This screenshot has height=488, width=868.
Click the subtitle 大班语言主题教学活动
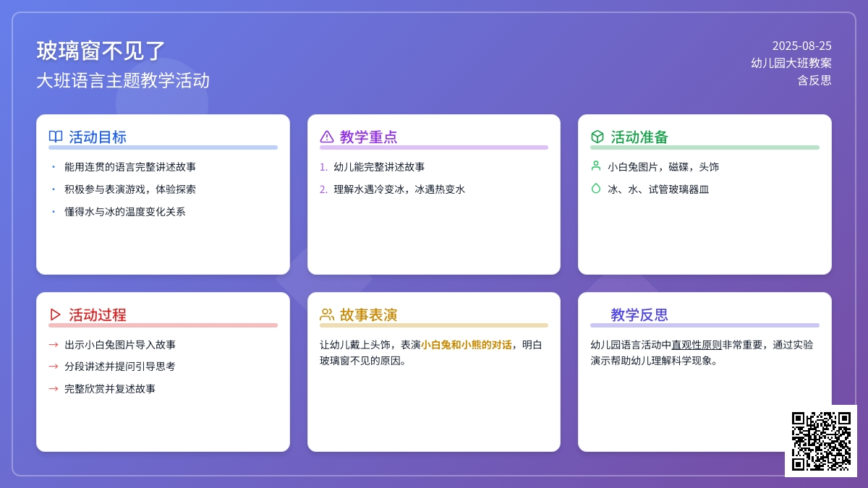[123, 80]
